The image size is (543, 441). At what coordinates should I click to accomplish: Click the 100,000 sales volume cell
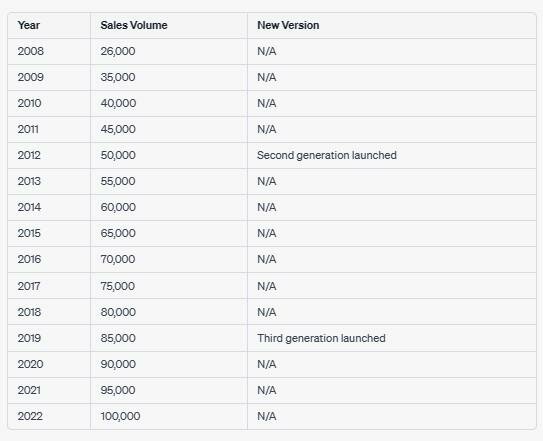[x=169, y=416]
